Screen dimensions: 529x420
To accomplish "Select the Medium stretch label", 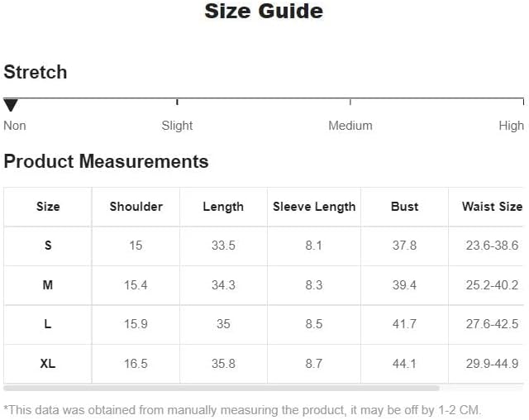I will [x=350, y=126].
